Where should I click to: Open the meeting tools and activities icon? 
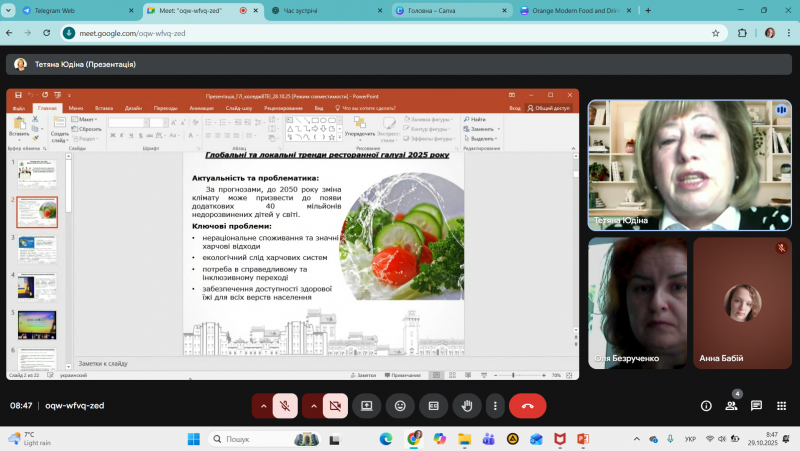tap(781, 406)
